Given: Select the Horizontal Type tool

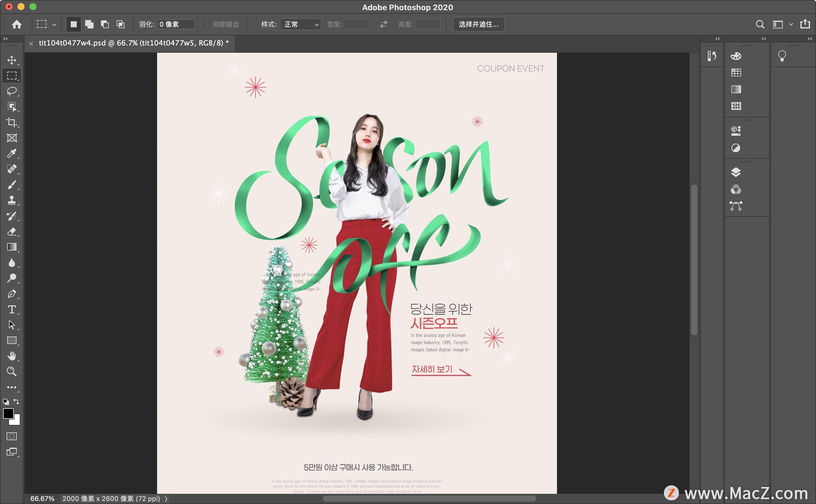Looking at the screenshot, I should tap(11, 309).
